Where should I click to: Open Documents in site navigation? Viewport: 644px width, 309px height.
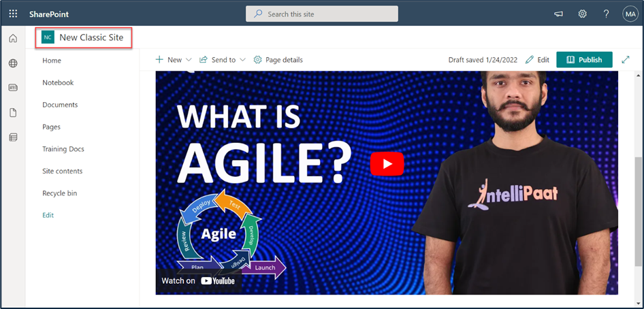60,105
